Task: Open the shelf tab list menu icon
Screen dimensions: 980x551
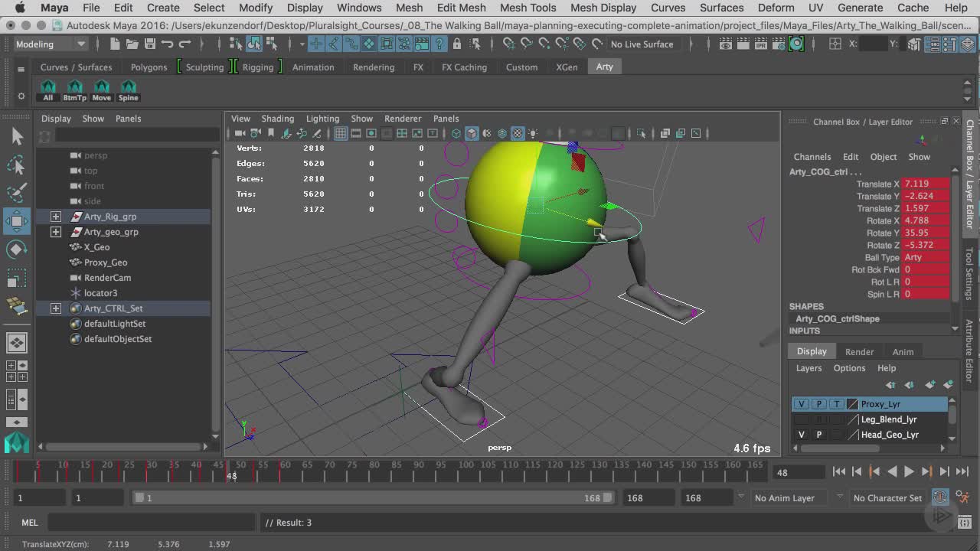Action: click(x=21, y=70)
